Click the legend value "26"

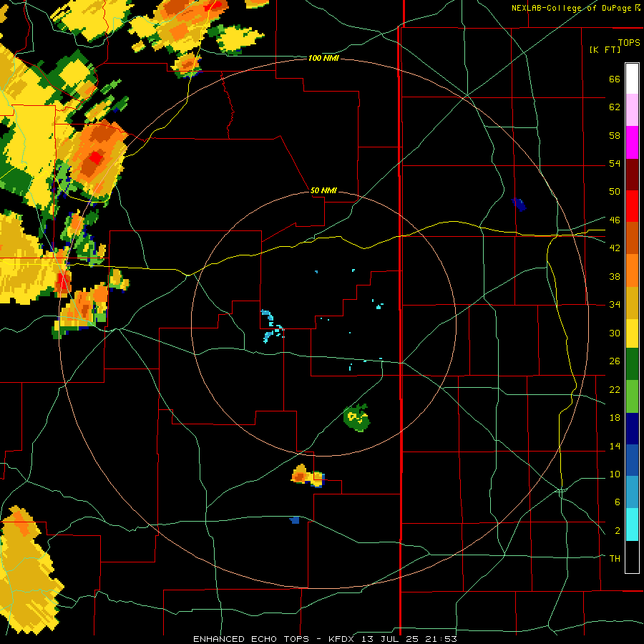tap(615, 361)
